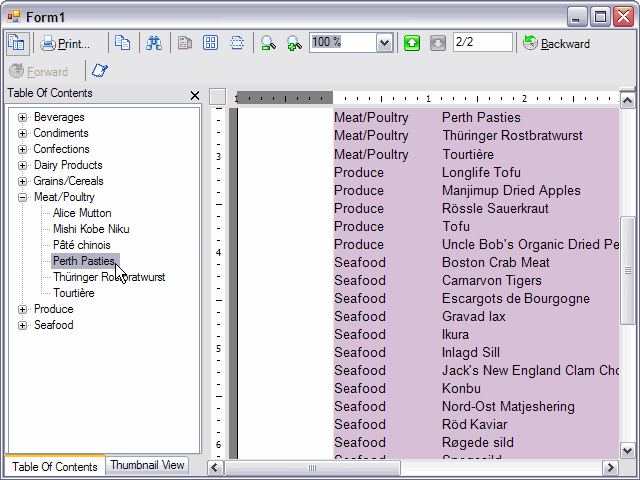This screenshot has width=640, height=480.
Task: Click the page number input field
Action: pos(481,43)
